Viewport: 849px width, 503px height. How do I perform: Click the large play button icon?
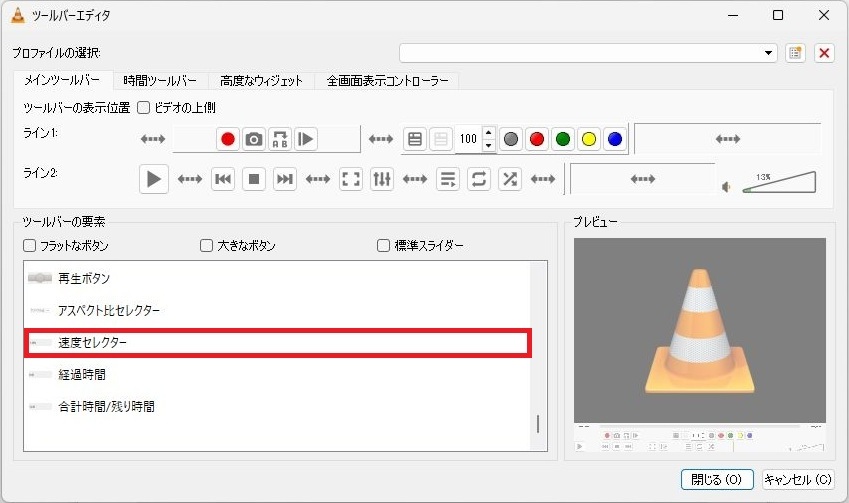coord(154,179)
